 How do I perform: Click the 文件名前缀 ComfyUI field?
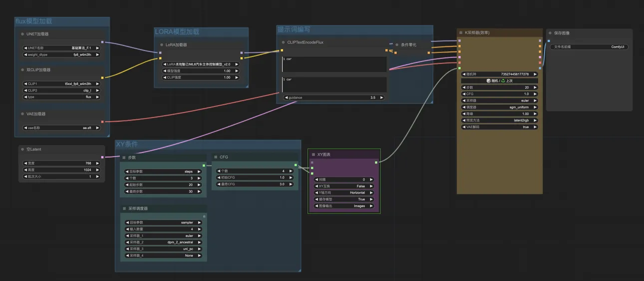(x=590, y=47)
